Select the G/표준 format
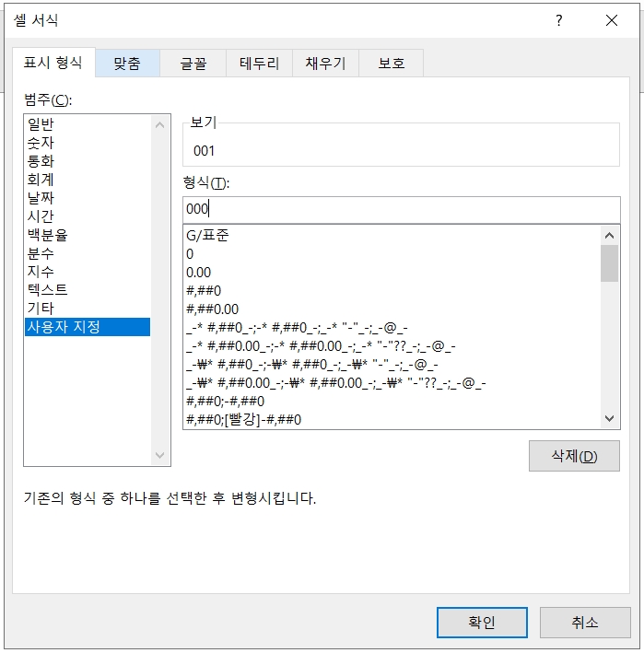Viewport: 644px width, 653px height. [392, 236]
